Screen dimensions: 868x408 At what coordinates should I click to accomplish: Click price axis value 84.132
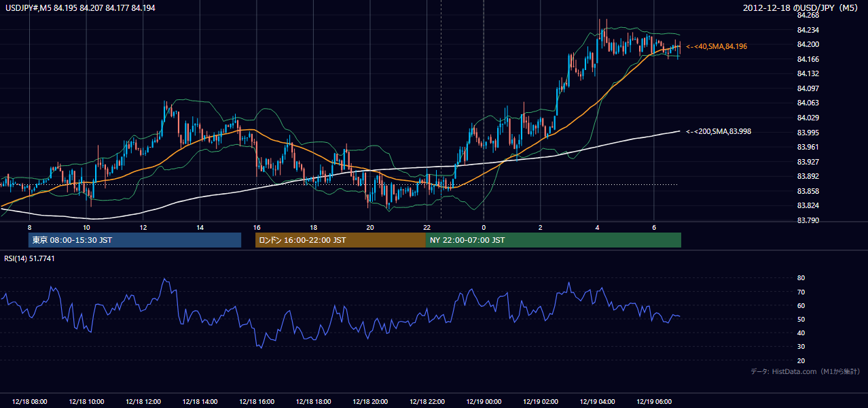click(x=808, y=74)
